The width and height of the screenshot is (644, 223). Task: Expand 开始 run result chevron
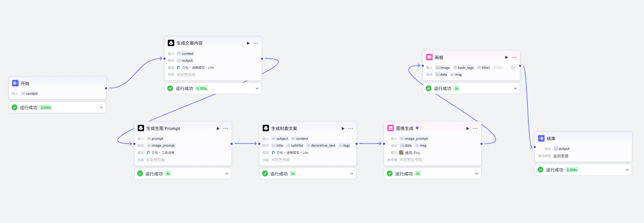pyautogui.click(x=101, y=107)
